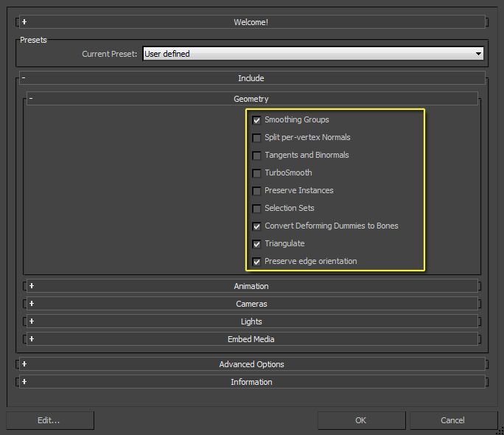Check the Selection Sets option
504x435 pixels.
(256, 209)
